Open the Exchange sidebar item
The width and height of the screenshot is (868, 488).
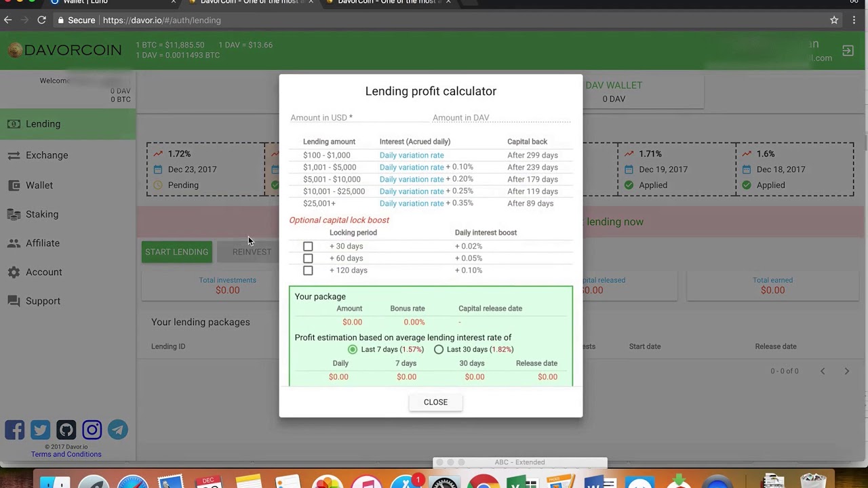68,155
